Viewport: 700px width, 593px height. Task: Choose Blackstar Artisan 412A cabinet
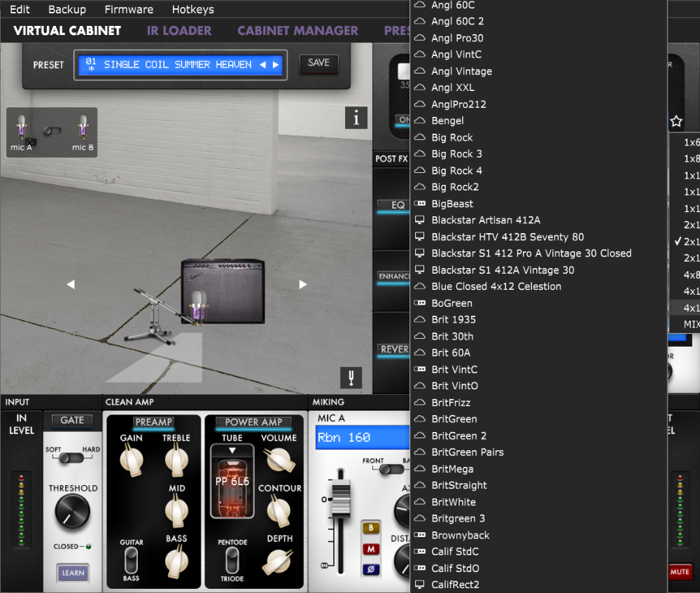coord(538,220)
